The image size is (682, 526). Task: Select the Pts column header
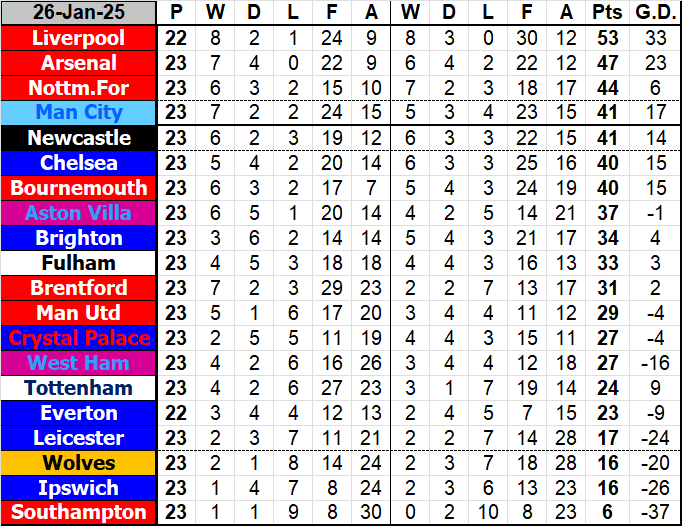605,13
